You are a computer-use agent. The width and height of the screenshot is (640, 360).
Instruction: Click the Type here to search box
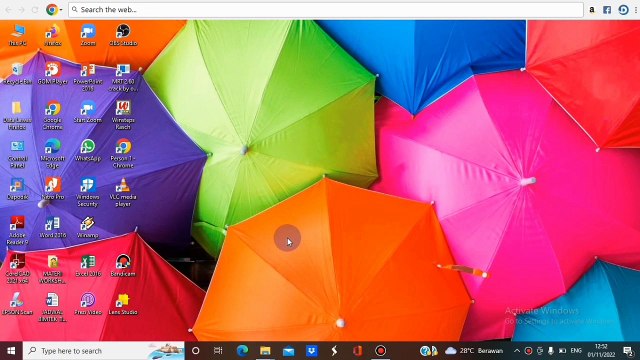[104, 351]
